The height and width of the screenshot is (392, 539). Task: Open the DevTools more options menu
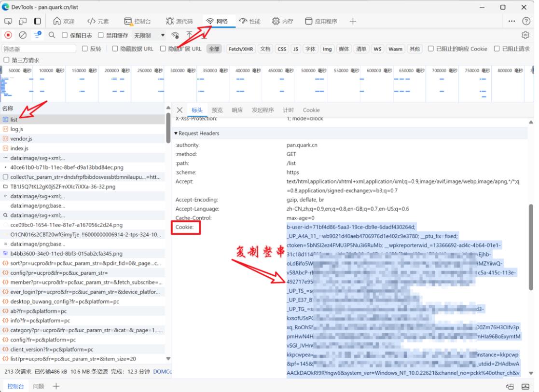click(512, 21)
